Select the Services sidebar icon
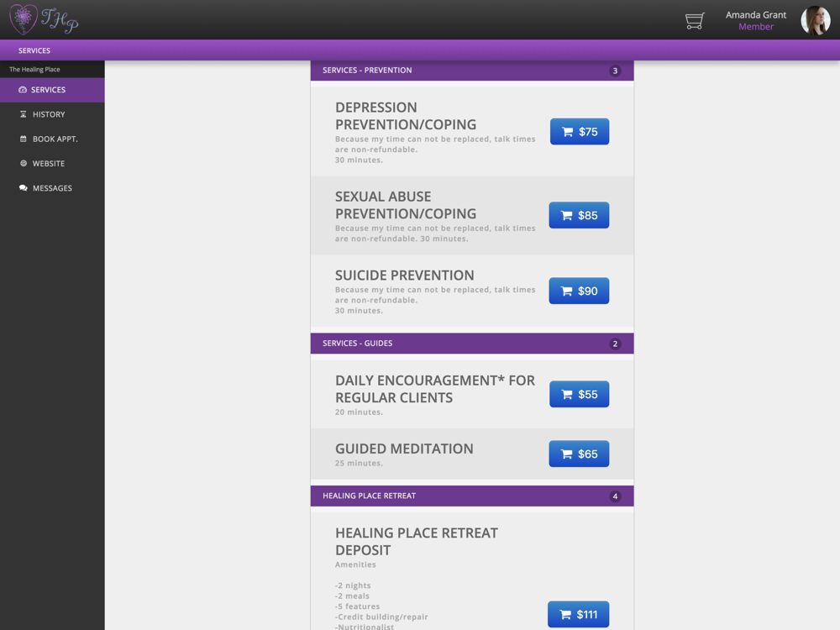This screenshot has width=840, height=630. click(23, 90)
